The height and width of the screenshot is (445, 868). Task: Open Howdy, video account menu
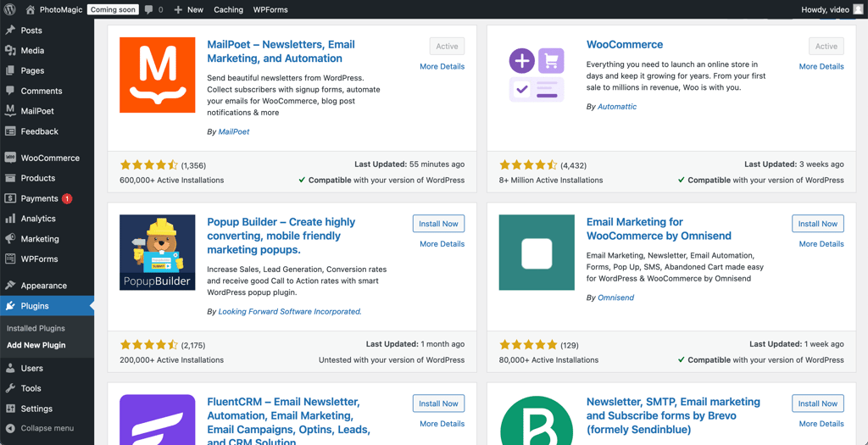832,9
